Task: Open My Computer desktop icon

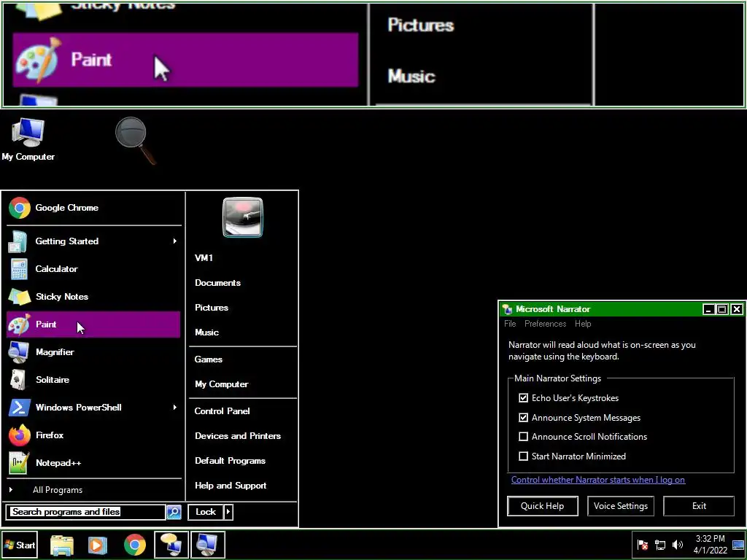Action: point(28,139)
